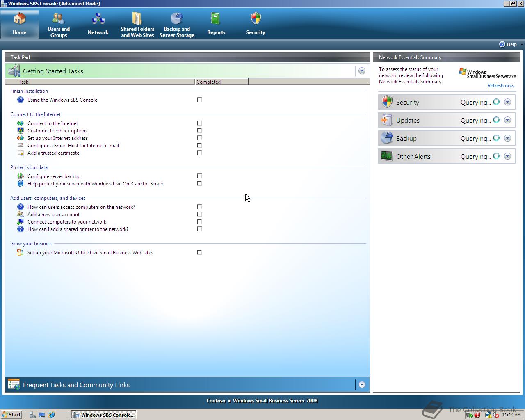The width and height of the screenshot is (525, 420).
Task: Click the Updates icon in summary
Action: (x=387, y=120)
